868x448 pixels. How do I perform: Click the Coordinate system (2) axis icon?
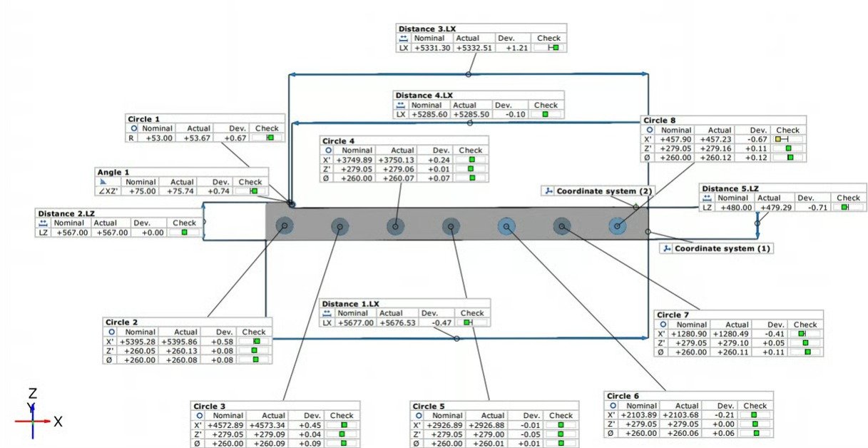tap(548, 191)
